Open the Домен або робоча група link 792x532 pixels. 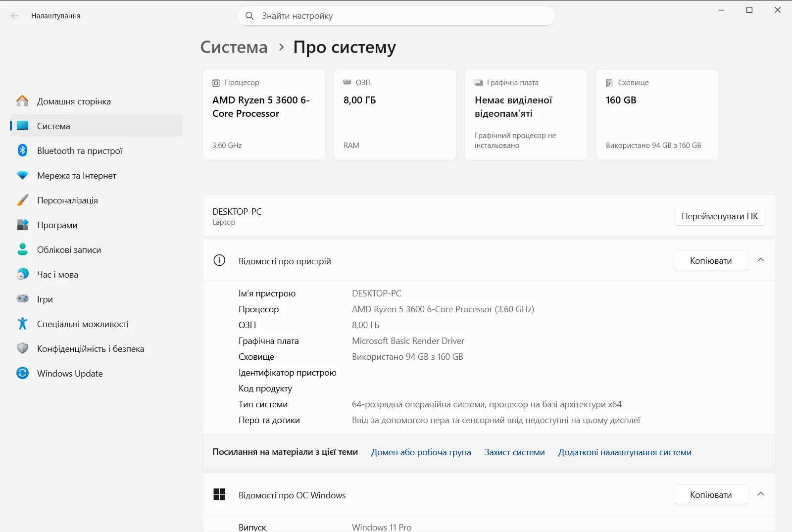pyautogui.click(x=421, y=452)
